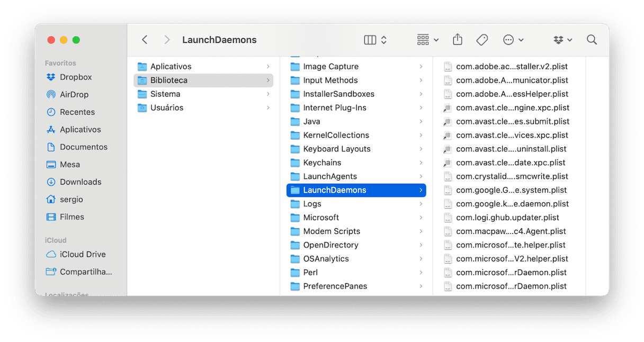The image size is (644, 342).
Task: Select the Internet Plug-Ins folder
Action: [356, 107]
